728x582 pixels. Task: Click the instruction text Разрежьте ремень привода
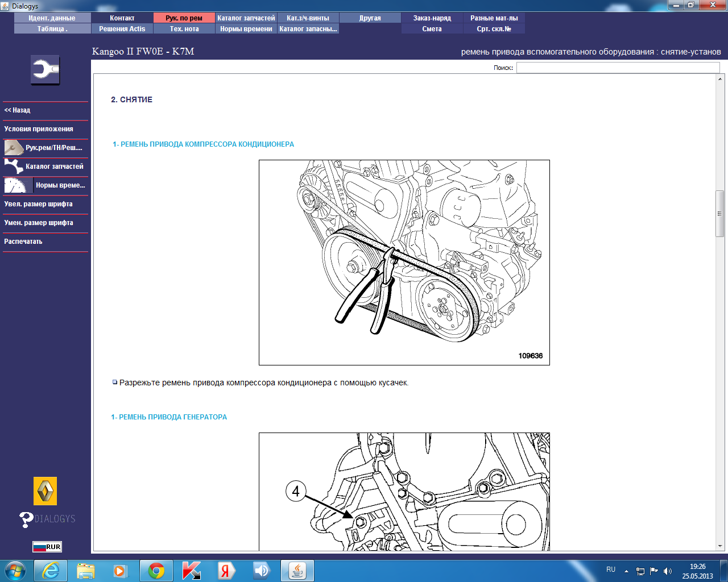pos(264,383)
